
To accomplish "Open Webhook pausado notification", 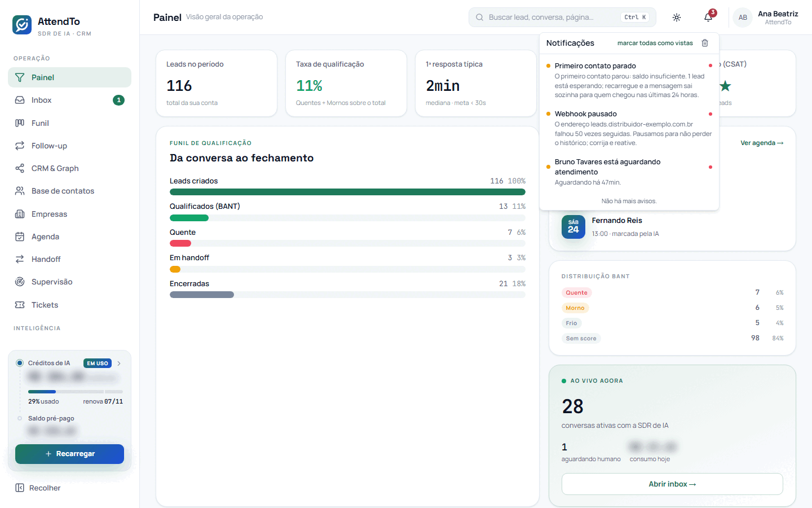I will coord(629,128).
